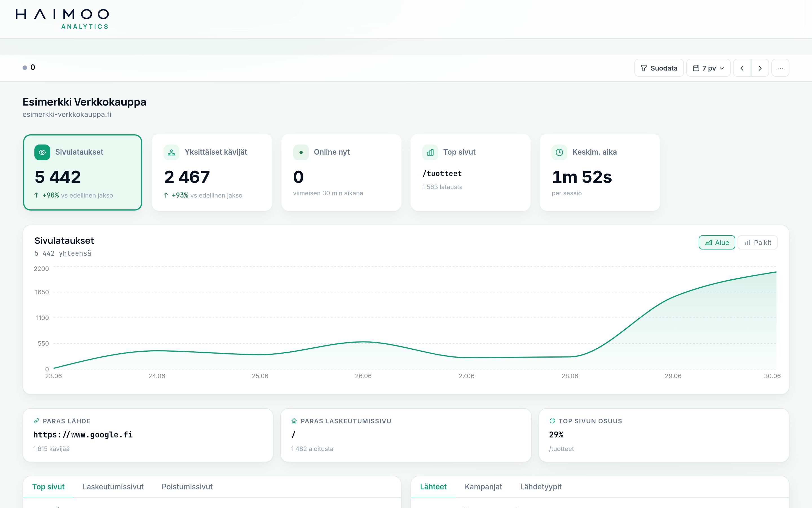Click the link icon beside PARAS LÄHDE
Viewport: 812px width, 508px height.
click(36, 421)
